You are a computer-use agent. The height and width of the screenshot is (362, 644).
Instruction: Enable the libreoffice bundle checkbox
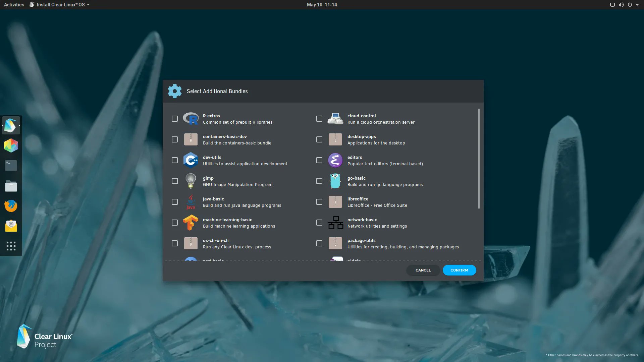pyautogui.click(x=319, y=202)
